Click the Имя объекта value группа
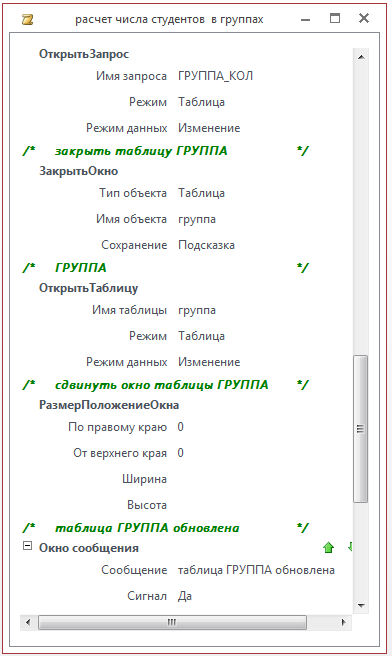Screen dimensions: 392x656 [x=197, y=219]
